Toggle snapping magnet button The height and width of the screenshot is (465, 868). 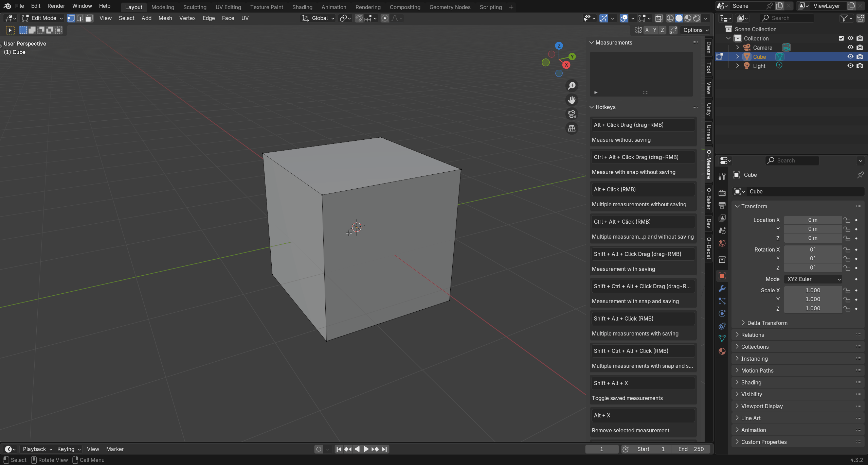[359, 18]
